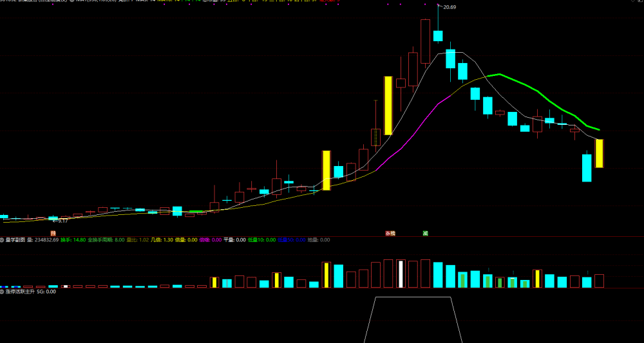Select the last yellow candlestick on the chart
Screen dimensions: 644x343
click(x=599, y=153)
